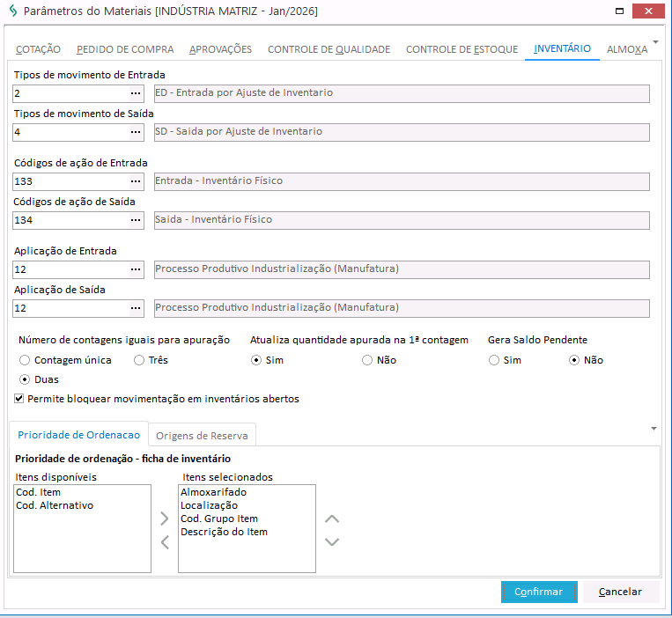
Task: Edit Aplicação de Entrada code field
Action: (x=71, y=269)
